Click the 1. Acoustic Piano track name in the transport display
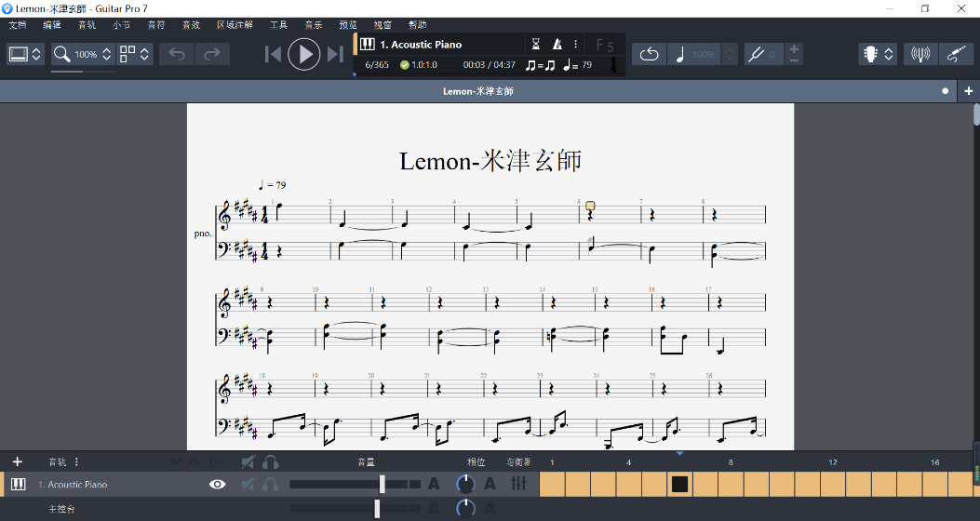The image size is (980, 521). click(x=421, y=44)
